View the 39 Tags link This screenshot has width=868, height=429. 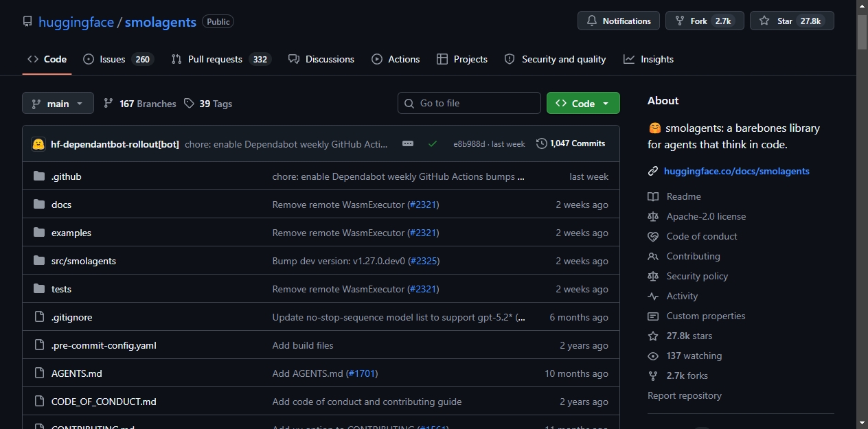pos(208,104)
